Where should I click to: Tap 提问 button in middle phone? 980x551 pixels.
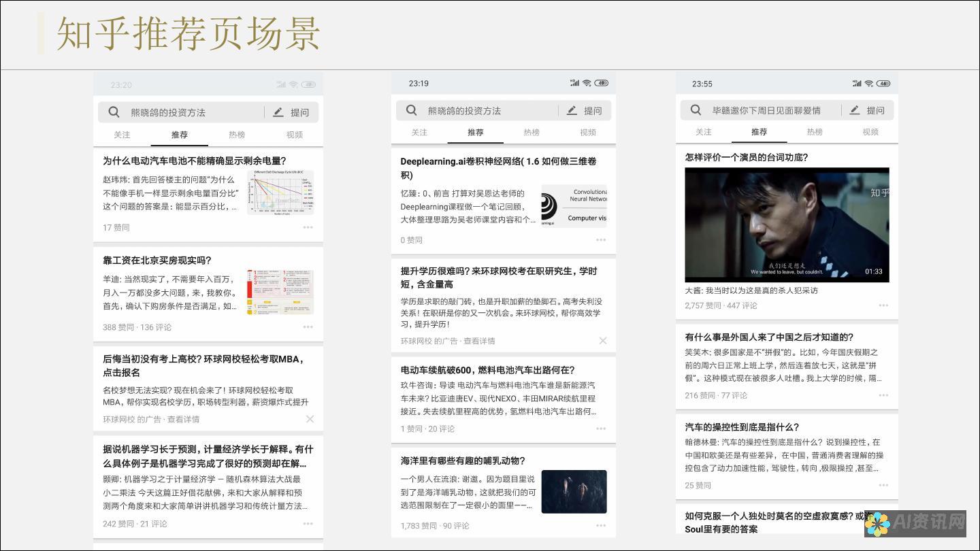click(x=585, y=110)
